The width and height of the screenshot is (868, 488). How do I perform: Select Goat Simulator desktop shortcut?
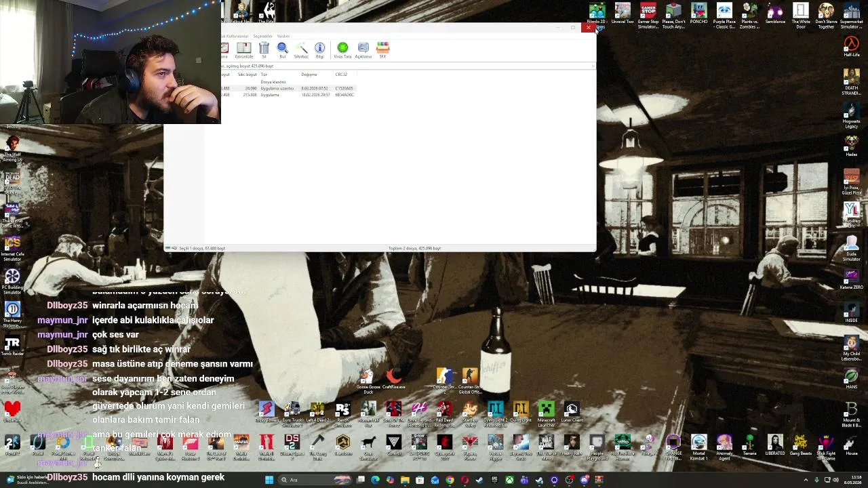368,447
